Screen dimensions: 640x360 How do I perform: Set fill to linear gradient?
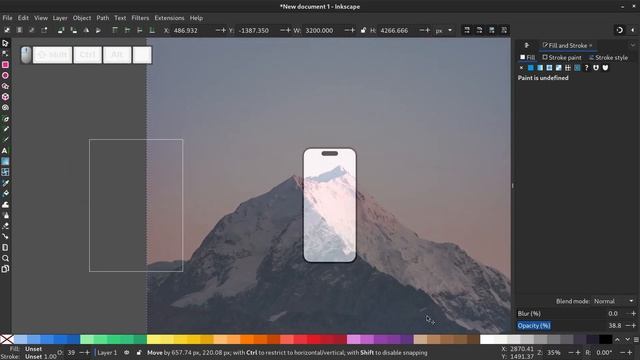coord(540,68)
